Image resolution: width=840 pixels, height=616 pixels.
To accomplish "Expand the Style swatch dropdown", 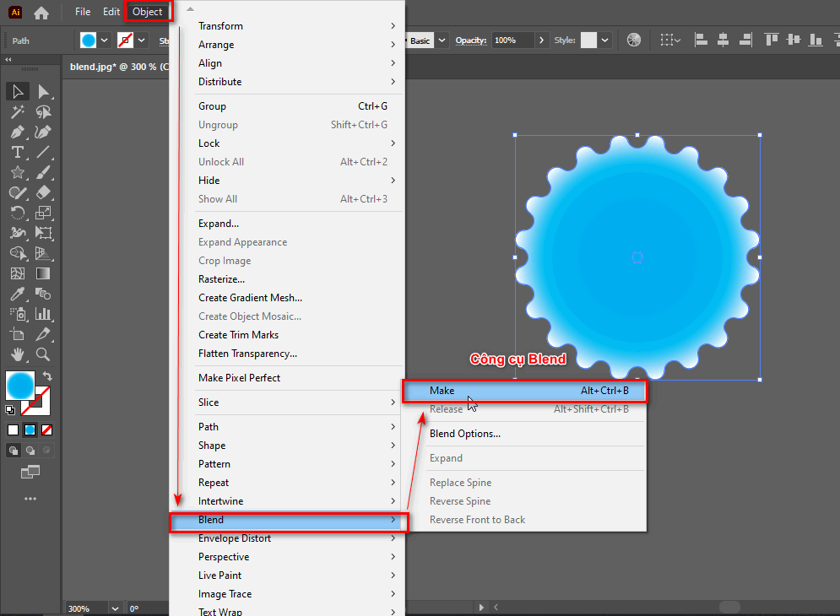I will pyautogui.click(x=605, y=40).
